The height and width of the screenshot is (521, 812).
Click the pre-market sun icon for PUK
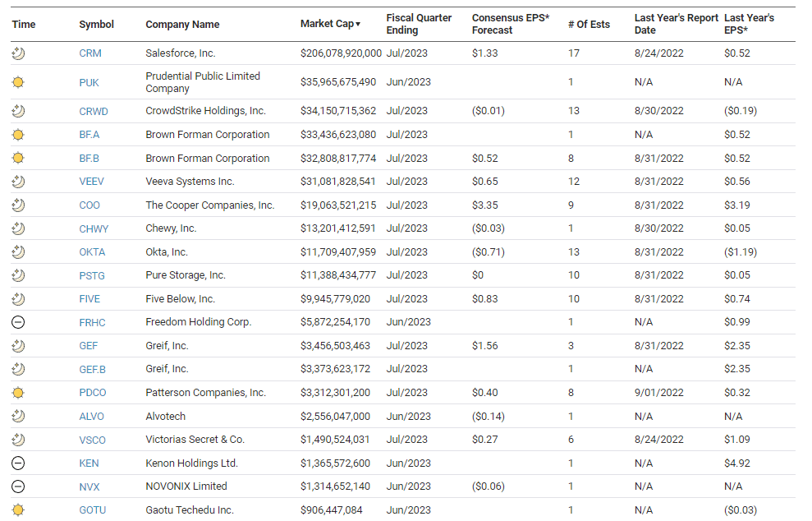coord(18,82)
